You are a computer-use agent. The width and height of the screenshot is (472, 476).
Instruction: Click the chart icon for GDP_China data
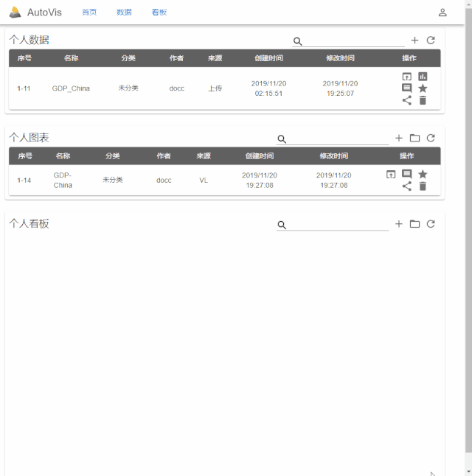coord(423,77)
